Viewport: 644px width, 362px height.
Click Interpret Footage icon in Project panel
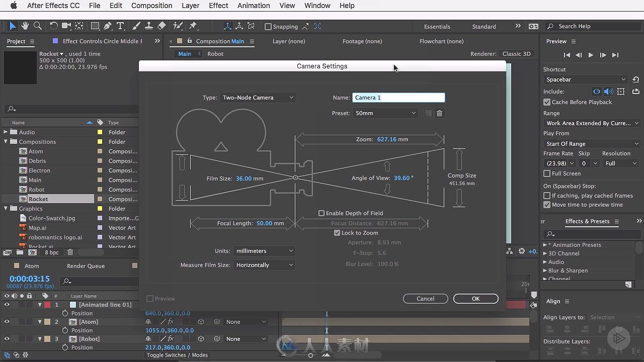pyautogui.click(x=8, y=252)
